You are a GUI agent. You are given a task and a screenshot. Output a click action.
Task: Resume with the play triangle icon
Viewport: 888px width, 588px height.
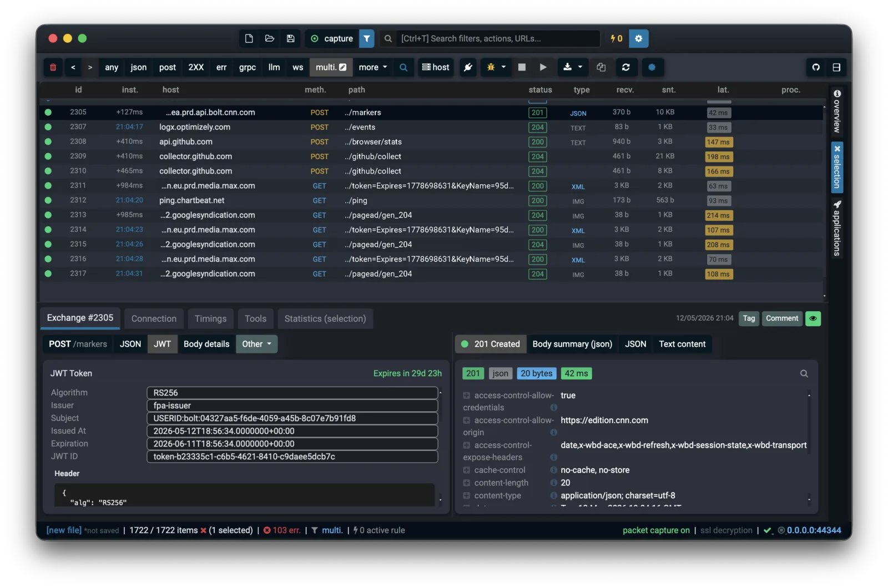click(x=543, y=67)
